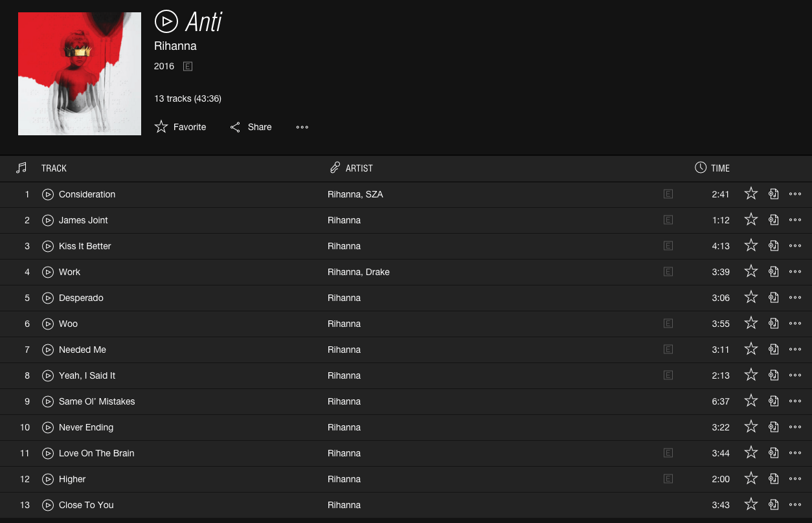This screenshot has width=812, height=523.
Task: Open more options for Work
Action: click(795, 272)
